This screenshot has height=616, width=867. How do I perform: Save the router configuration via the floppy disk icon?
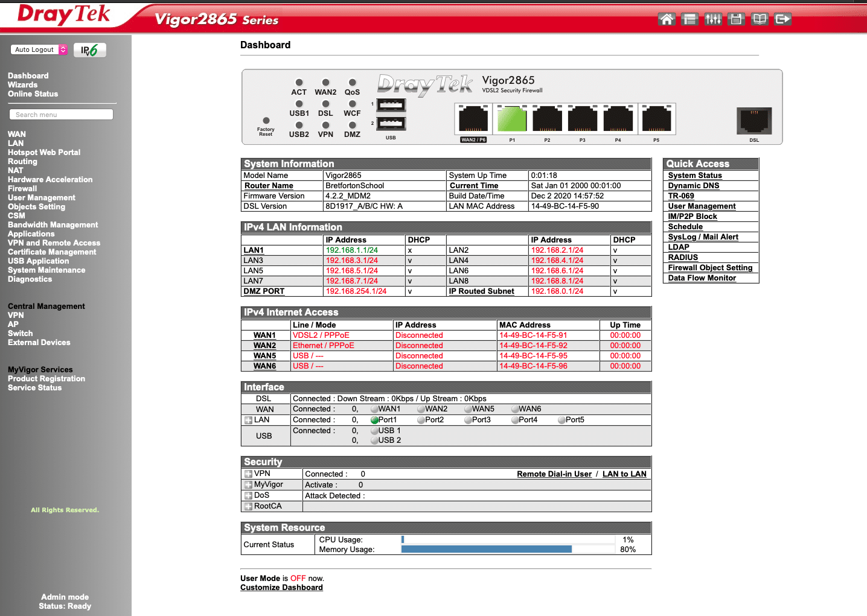click(736, 19)
